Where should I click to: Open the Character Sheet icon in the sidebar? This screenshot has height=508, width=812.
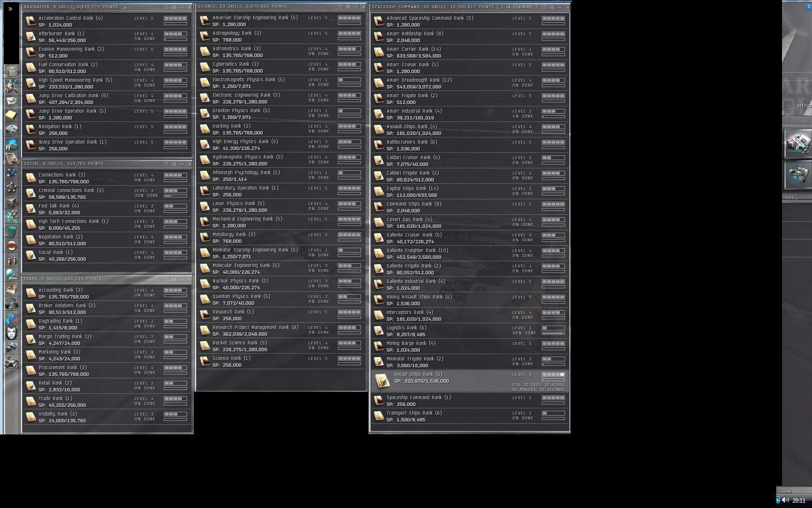[12, 72]
